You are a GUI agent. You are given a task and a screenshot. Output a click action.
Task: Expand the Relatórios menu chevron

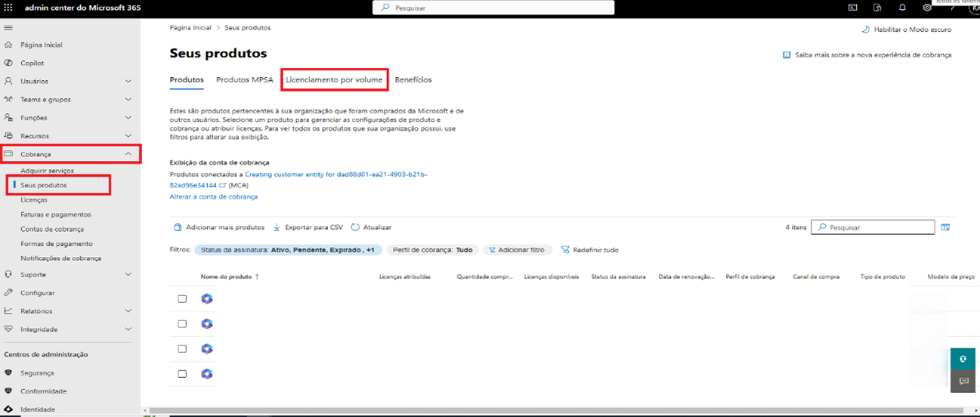pyautogui.click(x=128, y=311)
